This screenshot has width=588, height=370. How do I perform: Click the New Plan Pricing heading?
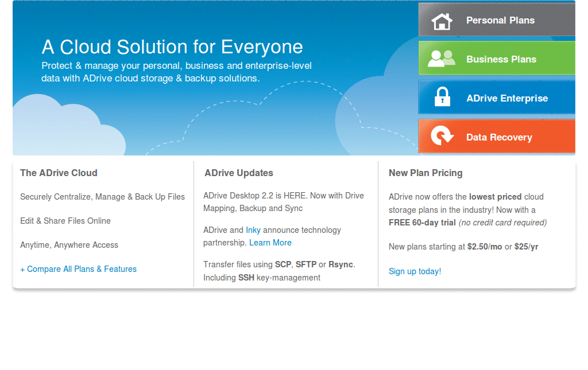(x=425, y=173)
